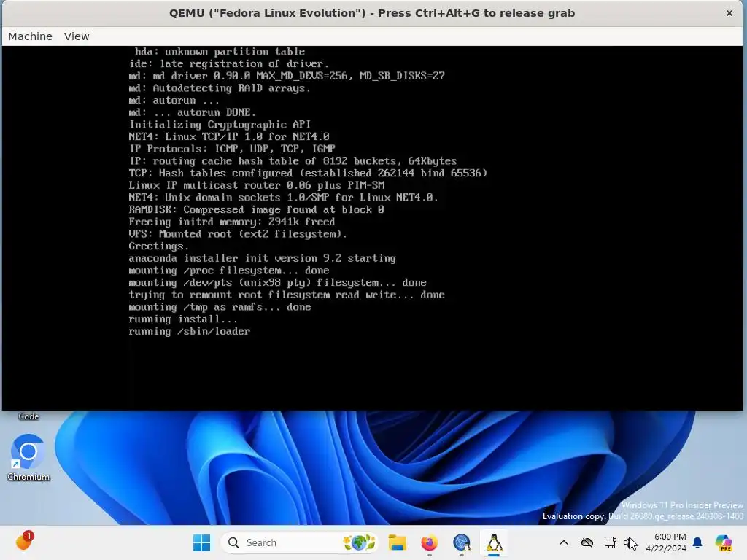Viewport: 747px width, 560px height.
Task: Click 'Initializing Cryptographic API' line
Action: tap(220, 124)
